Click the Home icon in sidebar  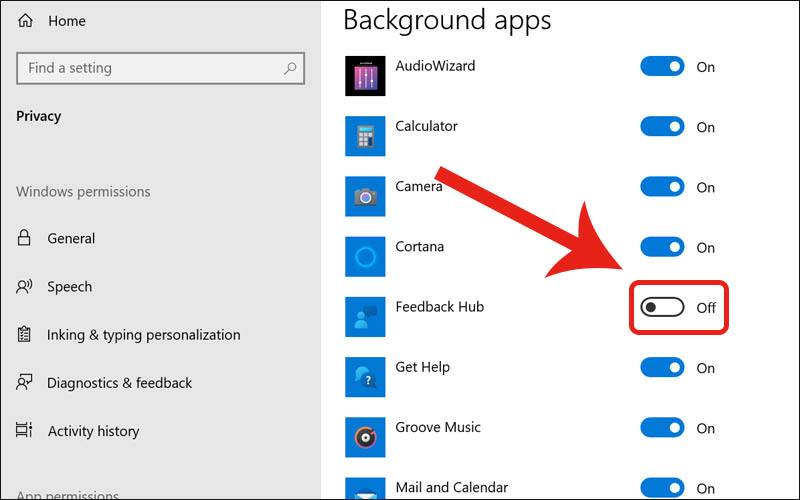(x=25, y=20)
